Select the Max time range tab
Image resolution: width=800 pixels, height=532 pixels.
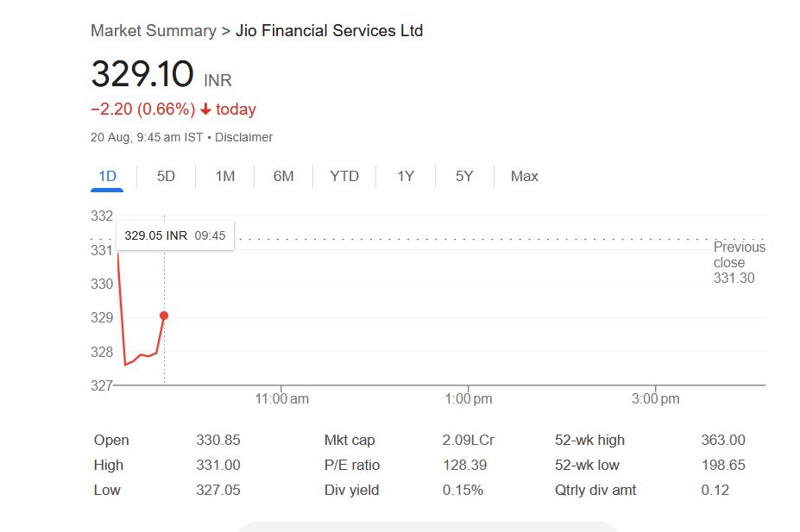(524, 176)
